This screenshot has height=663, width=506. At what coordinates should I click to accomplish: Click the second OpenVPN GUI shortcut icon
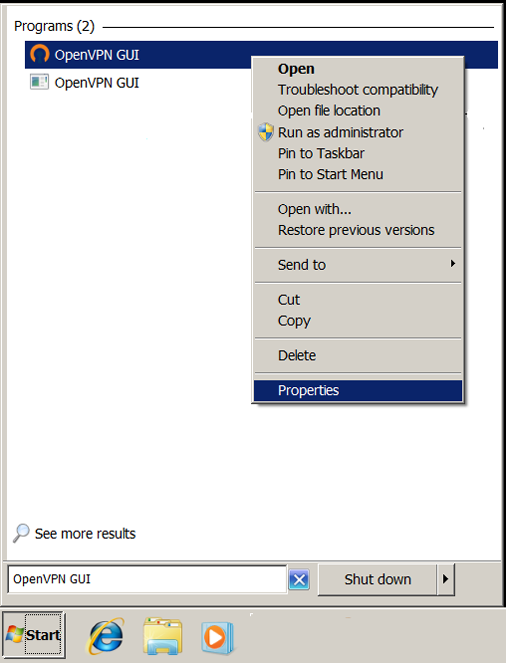pyautogui.click(x=39, y=82)
